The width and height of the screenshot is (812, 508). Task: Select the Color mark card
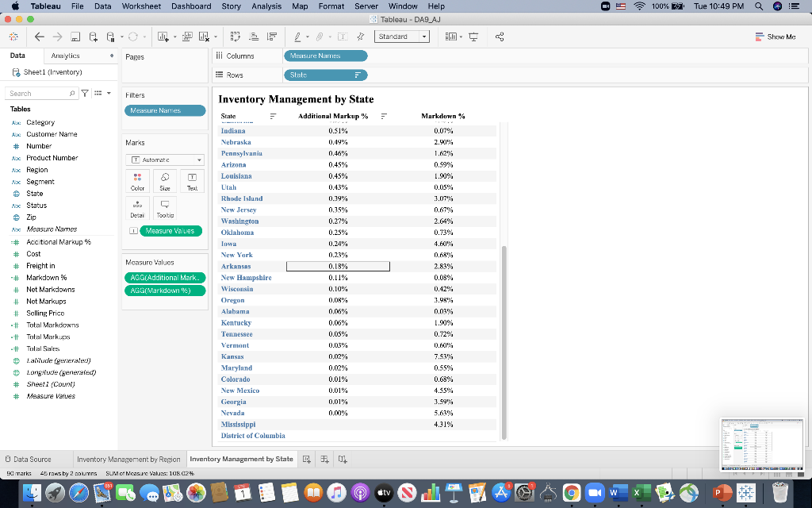click(137, 181)
